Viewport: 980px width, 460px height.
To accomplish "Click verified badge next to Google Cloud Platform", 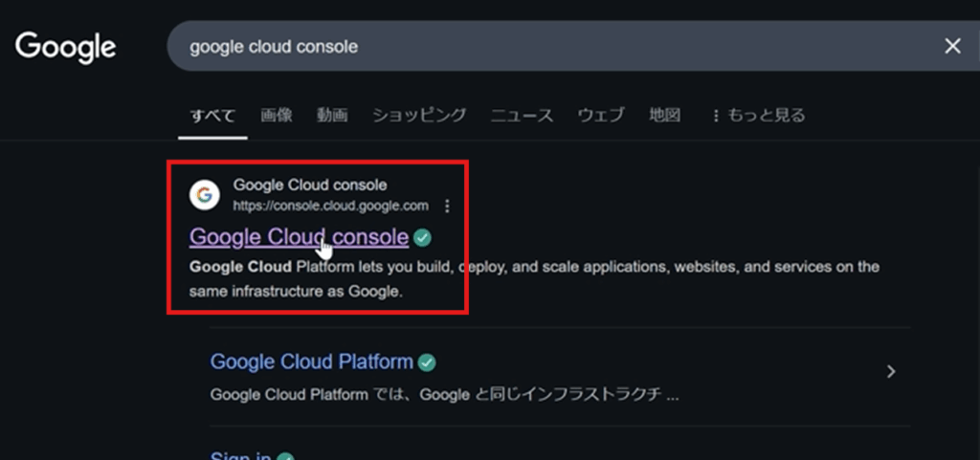I will tap(428, 362).
